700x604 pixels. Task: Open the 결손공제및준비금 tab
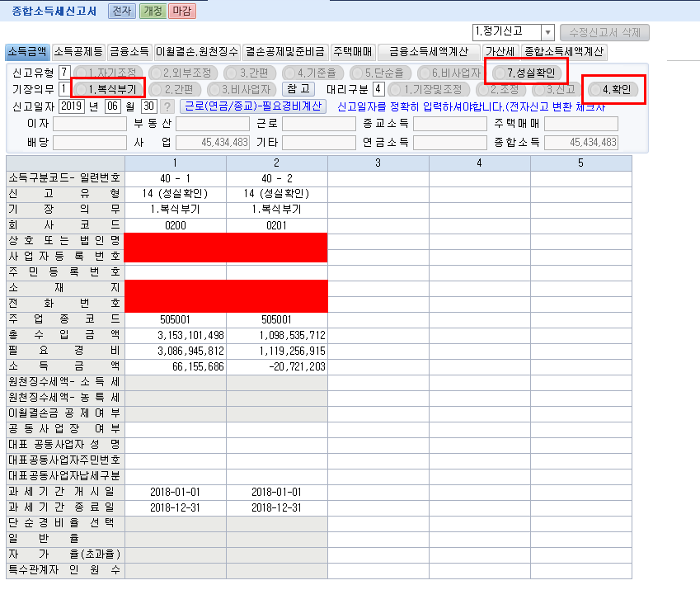(x=284, y=52)
